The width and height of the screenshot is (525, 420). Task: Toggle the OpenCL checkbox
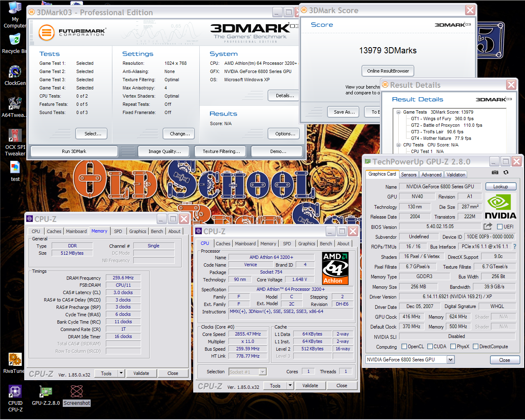coord(404,347)
